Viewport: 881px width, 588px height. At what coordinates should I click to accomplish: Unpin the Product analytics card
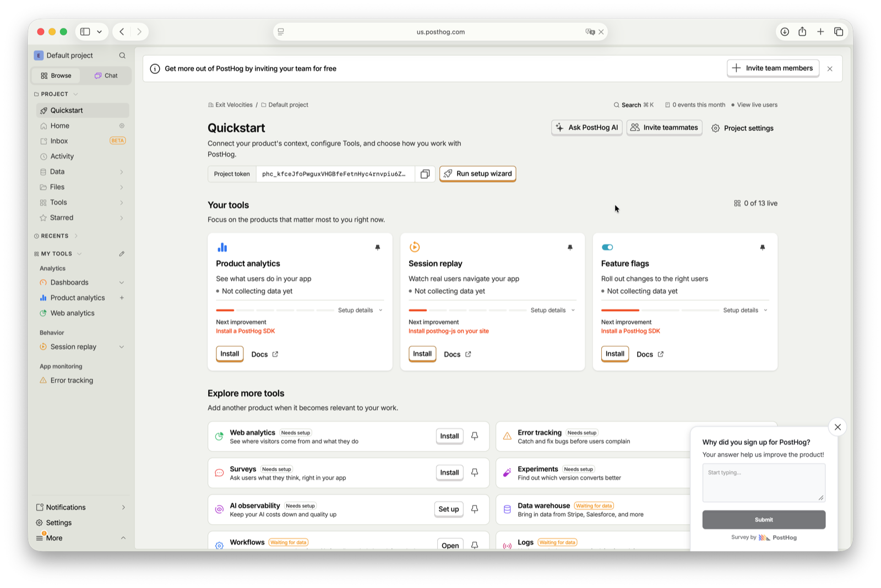(378, 248)
